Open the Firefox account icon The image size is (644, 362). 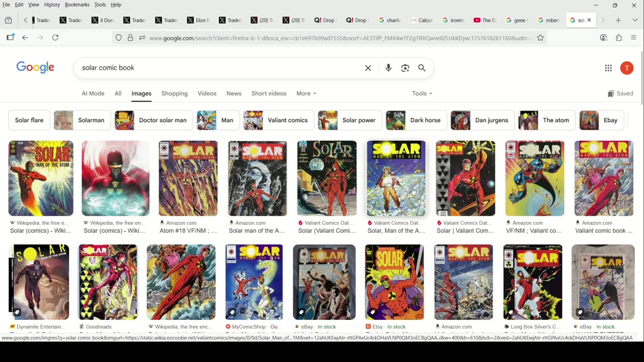(x=604, y=38)
